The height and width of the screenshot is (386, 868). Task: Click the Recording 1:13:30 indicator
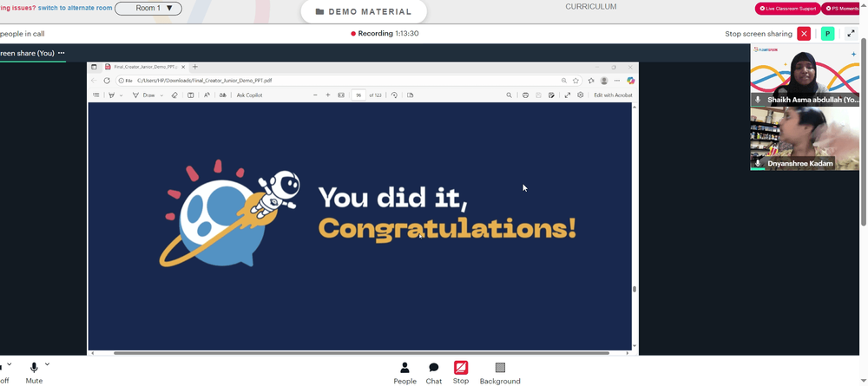pos(385,34)
